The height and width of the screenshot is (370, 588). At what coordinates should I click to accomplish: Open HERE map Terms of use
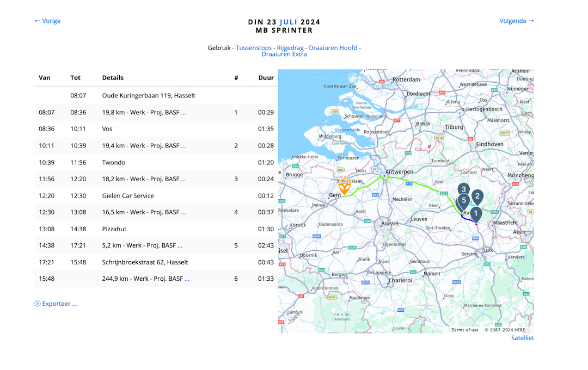465,330
